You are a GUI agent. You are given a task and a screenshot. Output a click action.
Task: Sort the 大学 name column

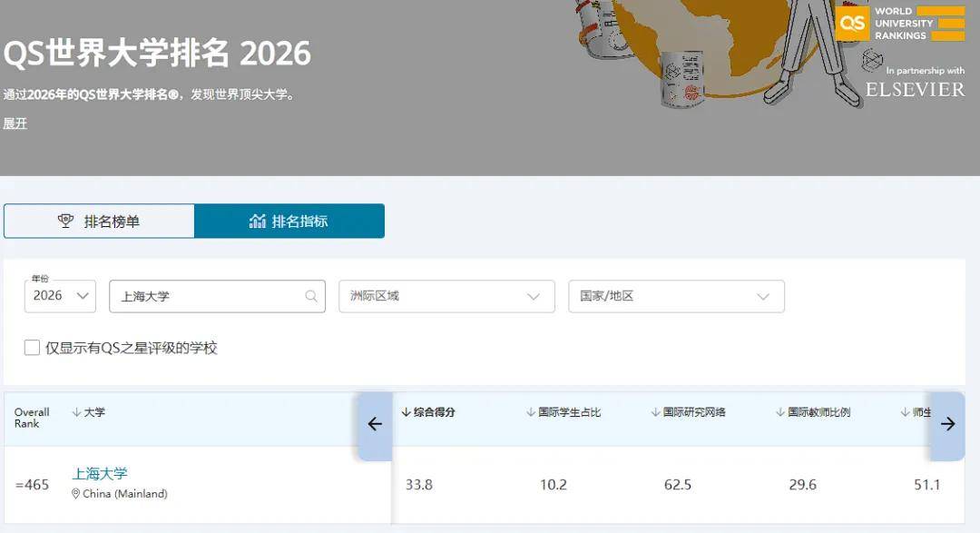coord(89,412)
